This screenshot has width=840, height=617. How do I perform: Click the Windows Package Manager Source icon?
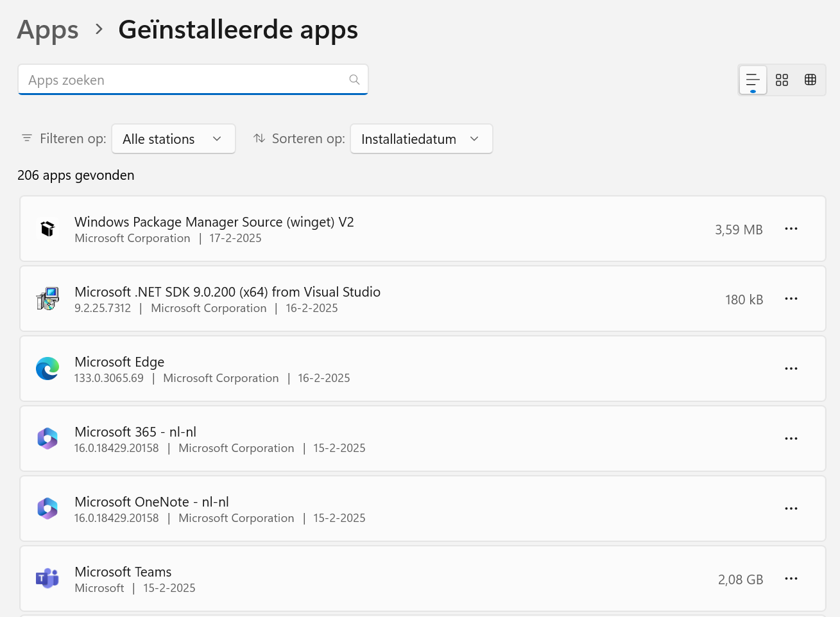point(47,229)
